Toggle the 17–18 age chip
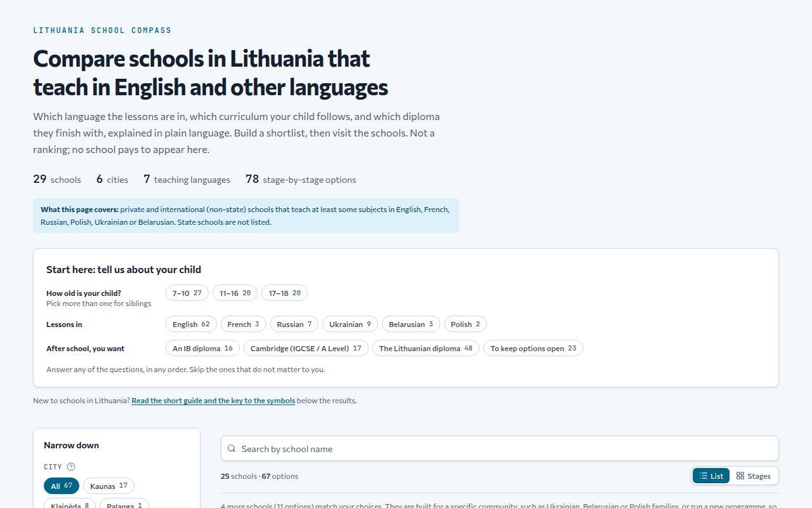 (x=284, y=293)
